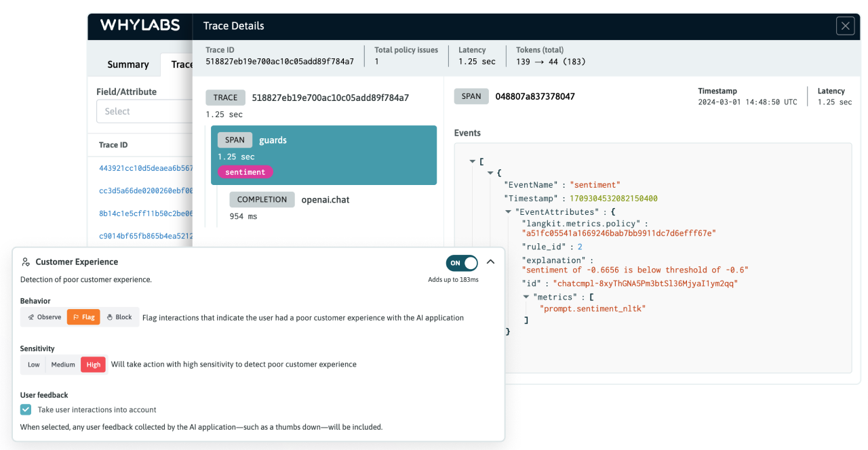Viewport: 868px width, 450px height.
Task: Select Medium sensitivity level
Action: coord(63,365)
